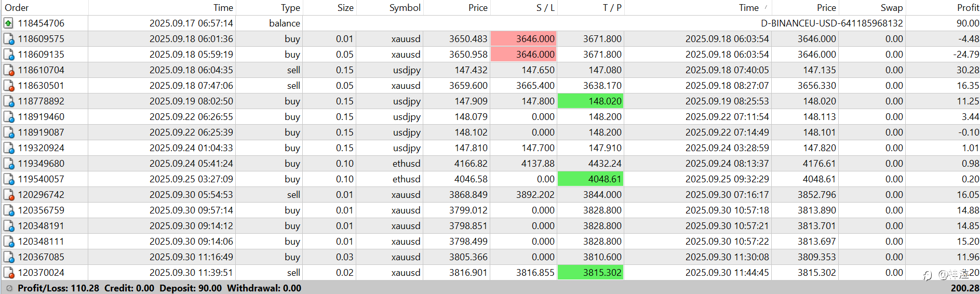Click the sell order icon for 120296742
The image size is (980, 294).
point(8,195)
